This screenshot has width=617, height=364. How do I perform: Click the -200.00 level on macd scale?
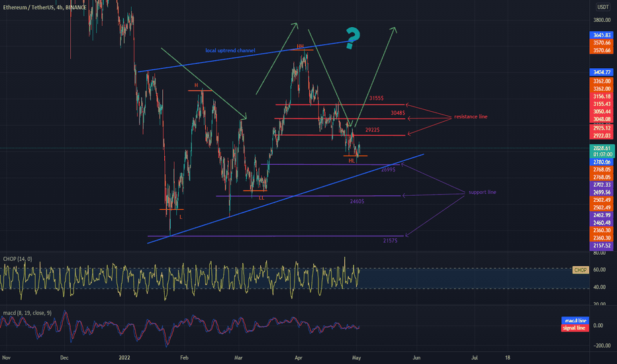(x=602, y=345)
